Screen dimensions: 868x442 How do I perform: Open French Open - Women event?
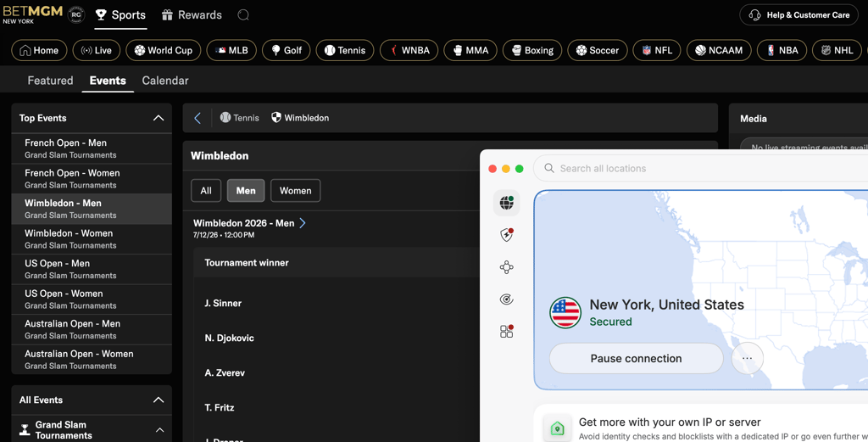pos(92,178)
